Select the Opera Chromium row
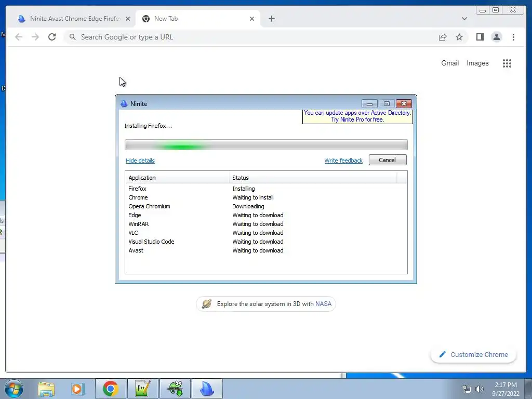Viewport: 532px width, 399px height. click(x=266, y=206)
